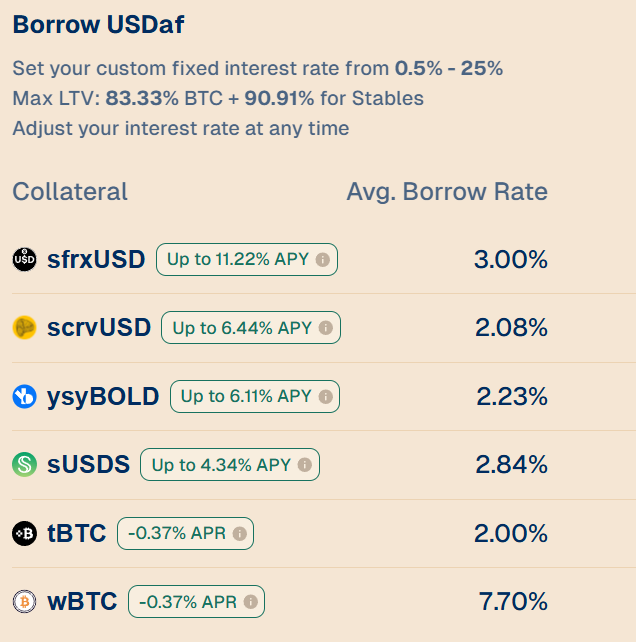Viewport: 636px width, 642px height.
Task: Click the Up to 4.34% APY badge
Action: click(x=230, y=465)
